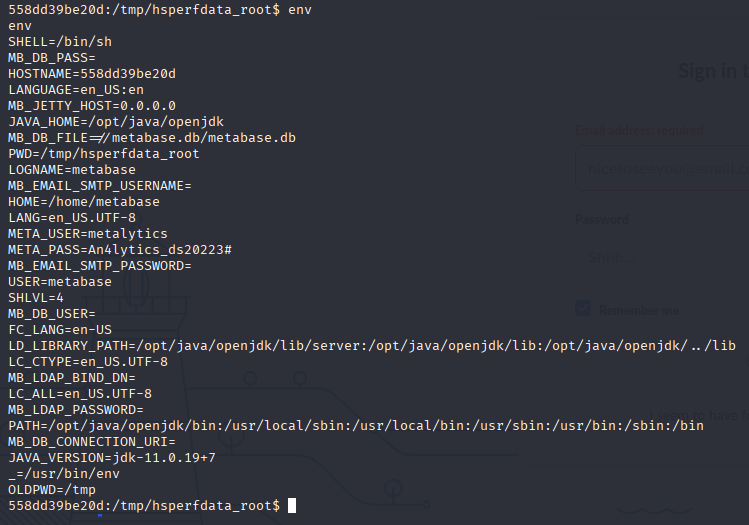Click the Password field showing Shhh...

663,258
